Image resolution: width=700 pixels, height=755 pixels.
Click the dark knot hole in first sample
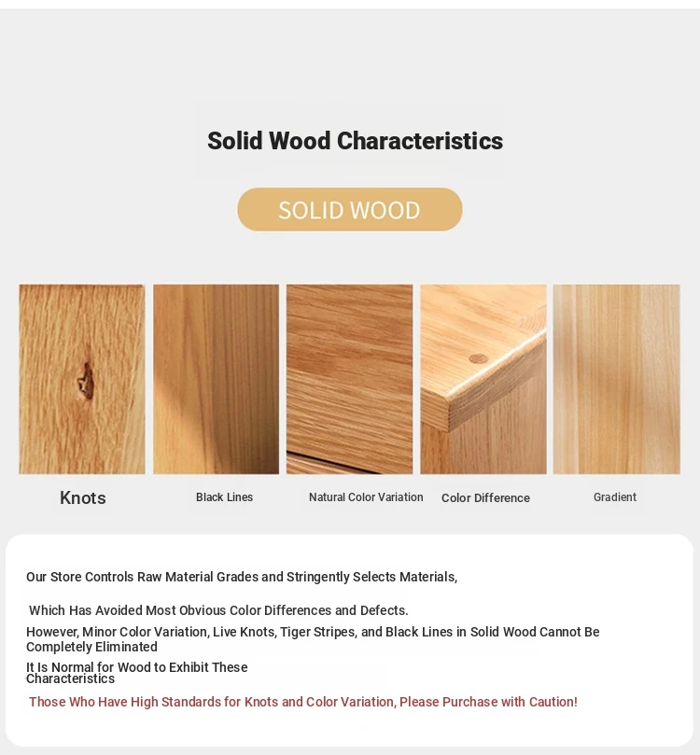[x=86, y=382]
